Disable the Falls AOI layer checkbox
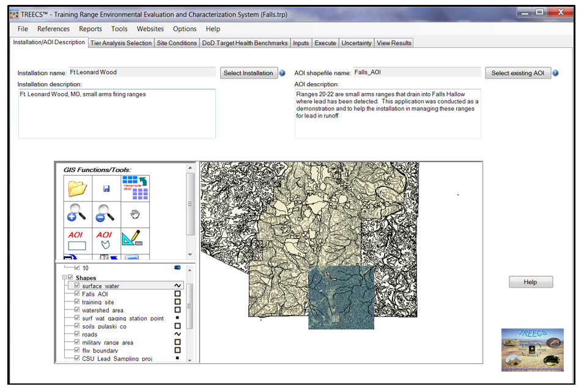Screen dimensions: 584x392 click(x=77, y=294)
